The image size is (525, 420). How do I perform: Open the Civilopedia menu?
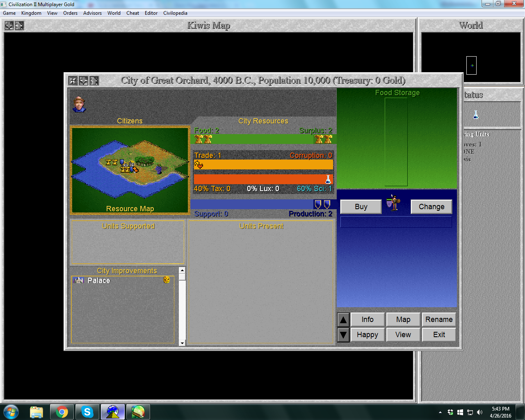(175, 13)
